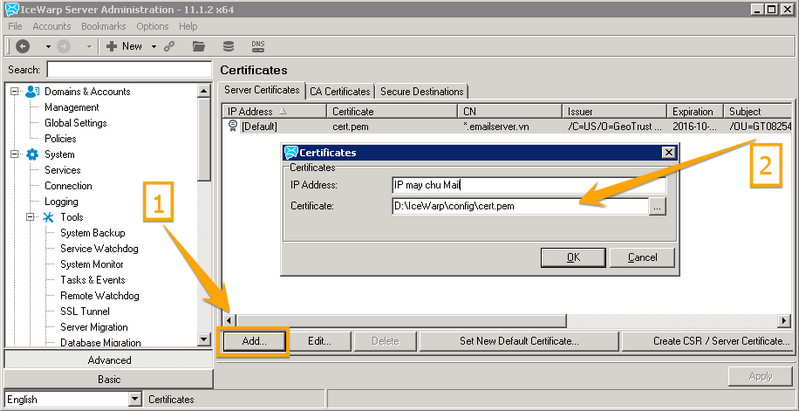799x411 pixels.
Task: Click the certificate path browse button
Action: click(657, 207)
